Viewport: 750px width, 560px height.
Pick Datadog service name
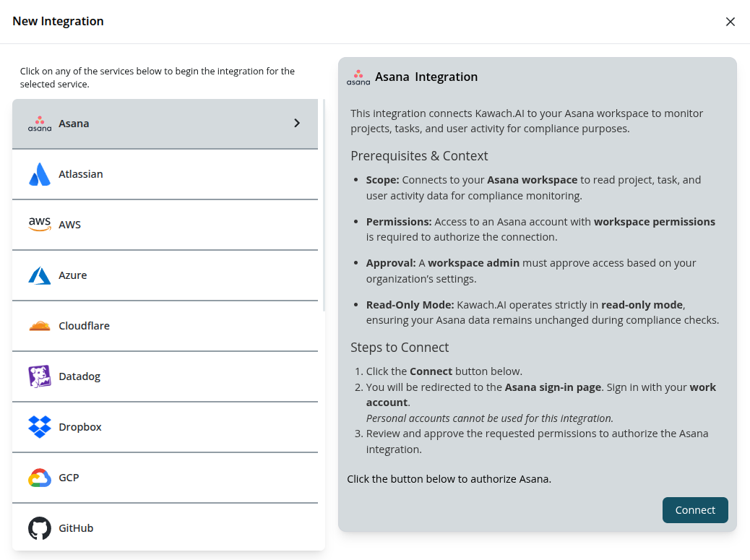pyautogui.click(x=79, y=376)
